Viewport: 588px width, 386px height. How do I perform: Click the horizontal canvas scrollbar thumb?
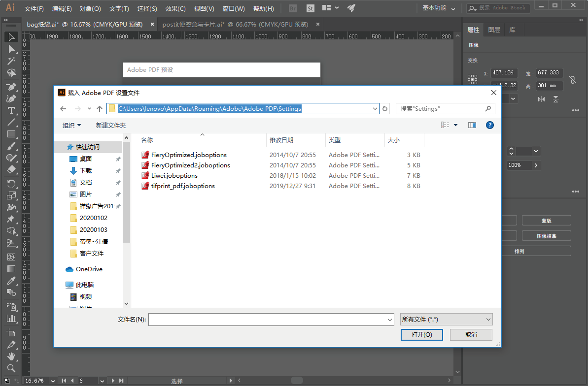coord(297,381)
